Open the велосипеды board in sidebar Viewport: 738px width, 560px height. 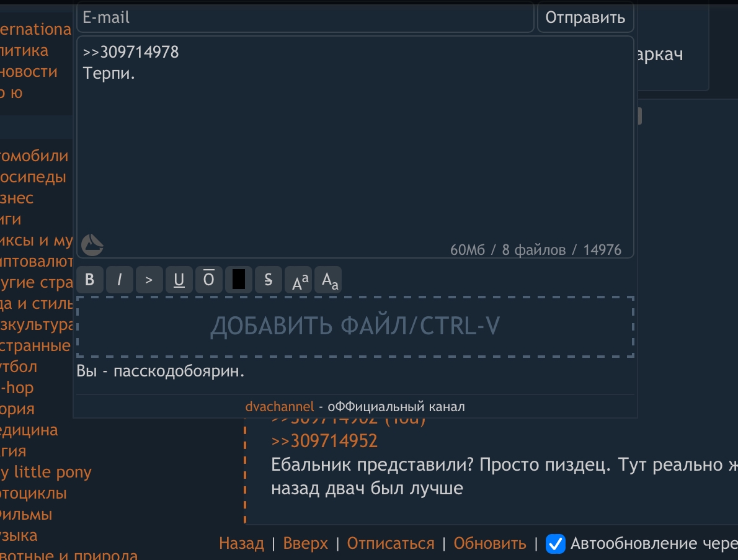pos(33,177)
